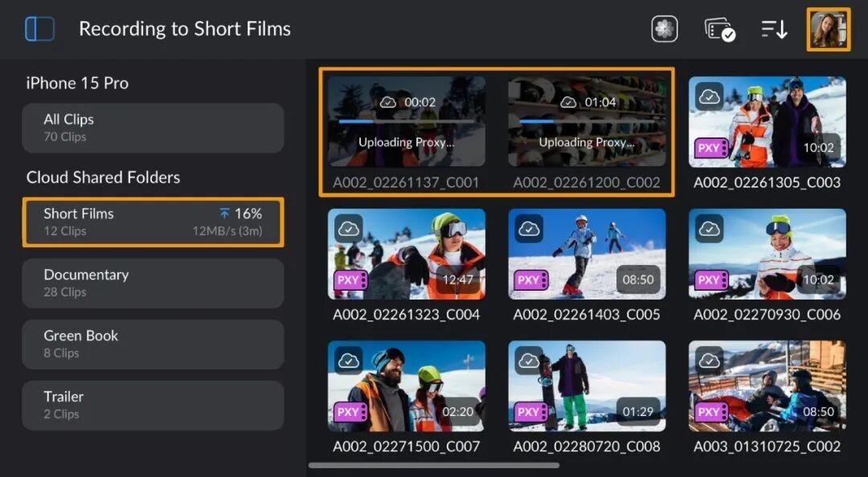Screen dimensions: 868x477
Task: Click cloud checkmark icon on clip C003
Action: 709,97
